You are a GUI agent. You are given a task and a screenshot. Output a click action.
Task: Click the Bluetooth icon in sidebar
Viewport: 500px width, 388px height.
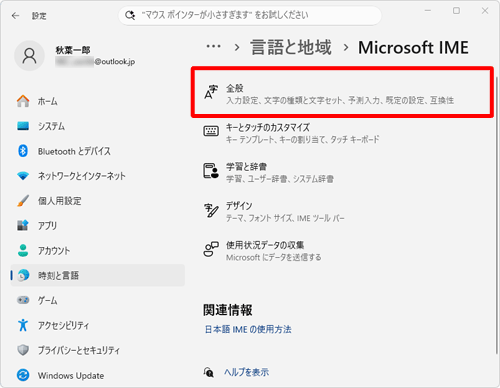pyautogui.click(x=23, y=151)
